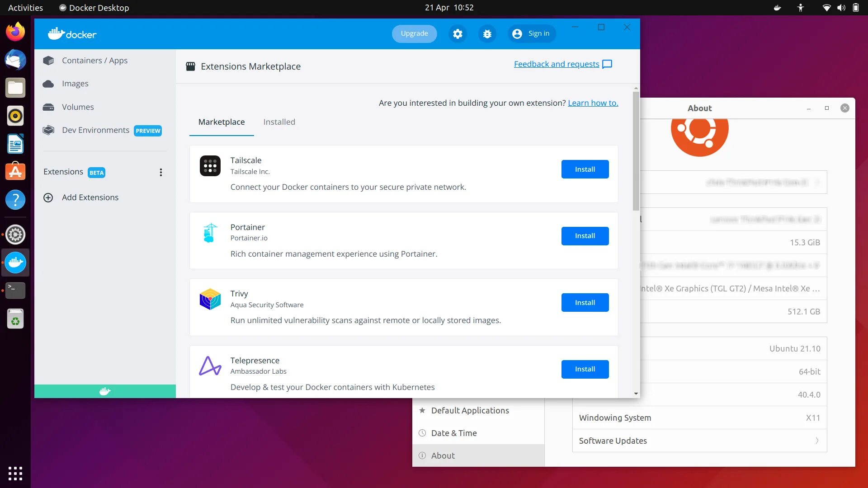Select the Marketplace tab
Image resolution: width=868 pixels, height=488 pixels.
click(x=222, y=122)
